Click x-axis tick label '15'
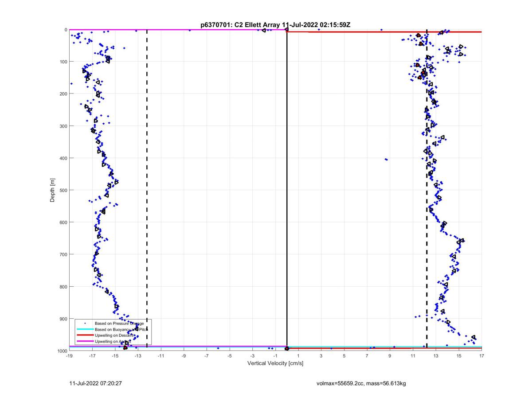The width and height of the screenshot is (532, 394). [459, 356]
